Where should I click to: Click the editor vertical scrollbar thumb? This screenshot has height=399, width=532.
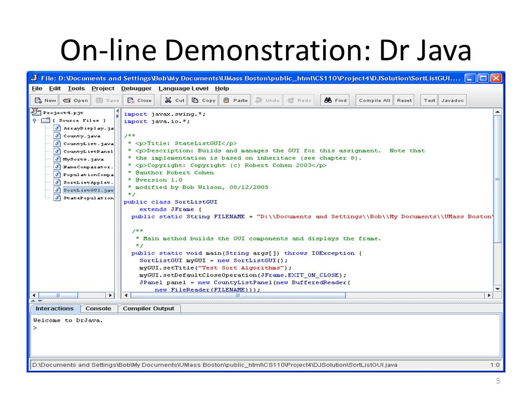(x=498, y=179)
